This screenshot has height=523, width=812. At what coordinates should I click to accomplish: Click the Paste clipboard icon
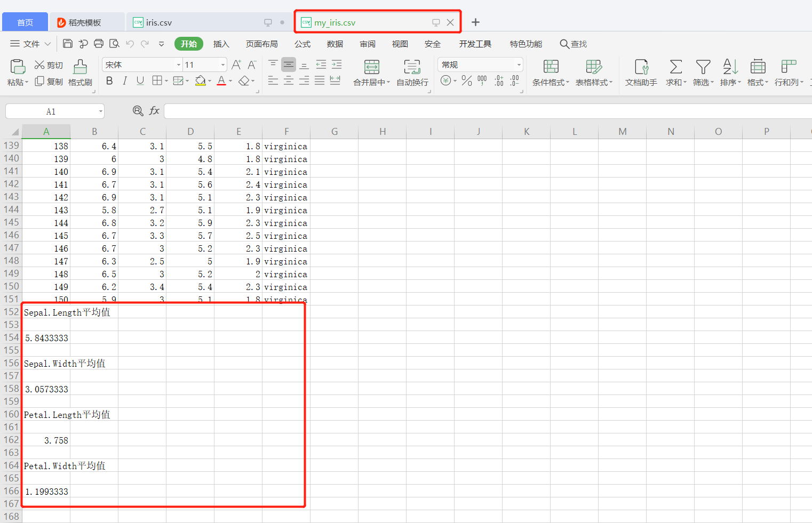(x=18, y=67)
